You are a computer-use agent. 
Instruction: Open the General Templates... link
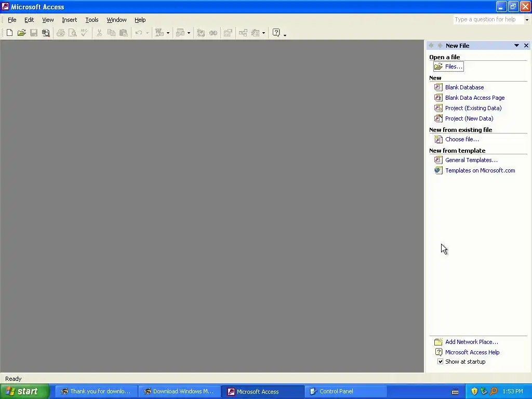(471, 160)
